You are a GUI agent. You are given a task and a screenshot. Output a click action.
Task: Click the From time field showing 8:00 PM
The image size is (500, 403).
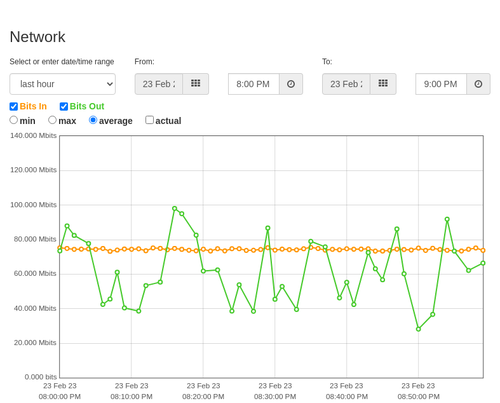coord(254,84)
